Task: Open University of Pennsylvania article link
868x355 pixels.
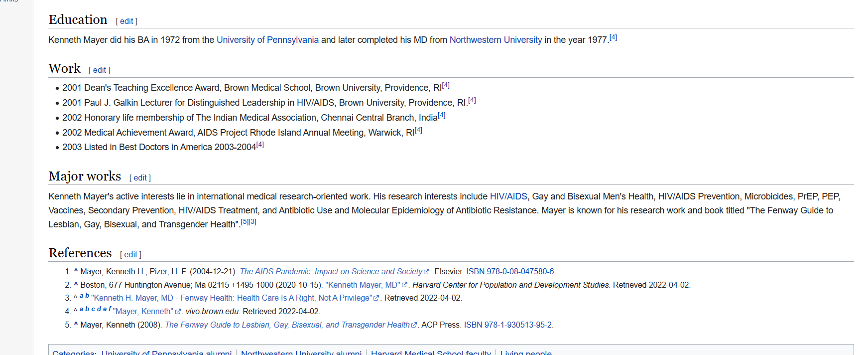Action: (x=267, y=40)
